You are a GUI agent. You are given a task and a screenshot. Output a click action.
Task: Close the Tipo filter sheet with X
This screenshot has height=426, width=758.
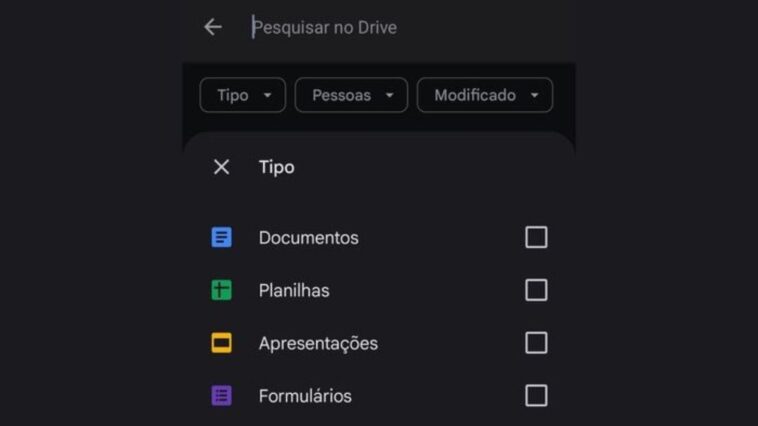tap(222, 167)
